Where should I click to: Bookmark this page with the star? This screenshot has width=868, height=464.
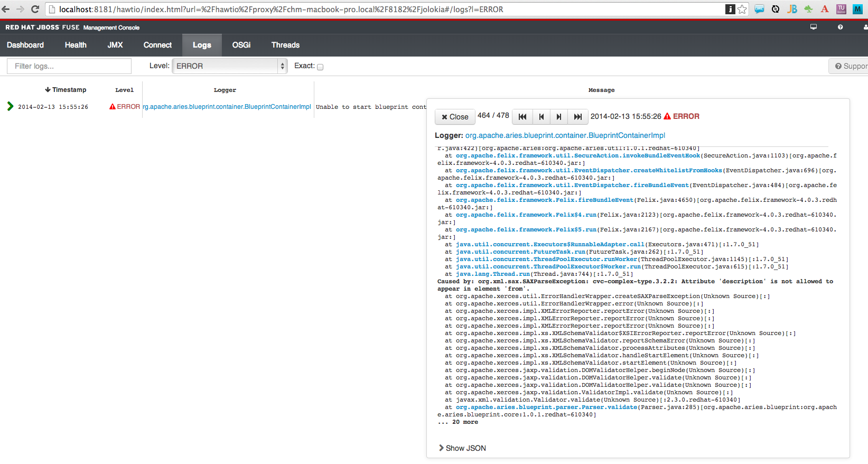point(742,9)
